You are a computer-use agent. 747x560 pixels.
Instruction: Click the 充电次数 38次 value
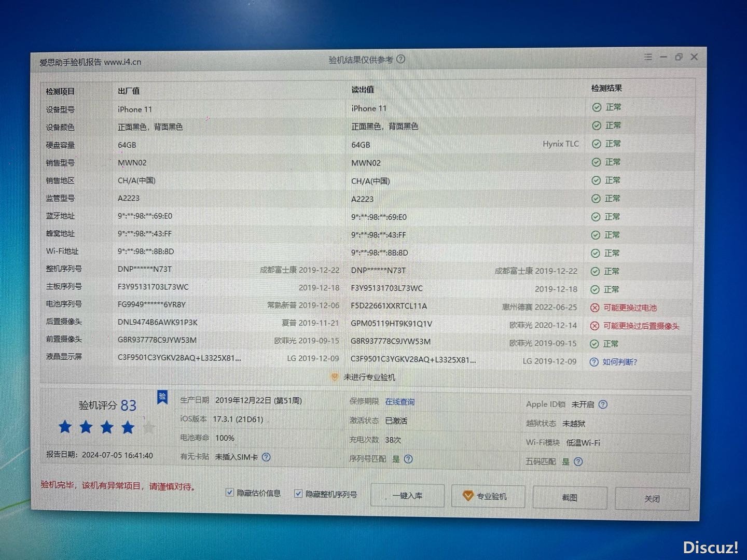click(x=393, y=440)
